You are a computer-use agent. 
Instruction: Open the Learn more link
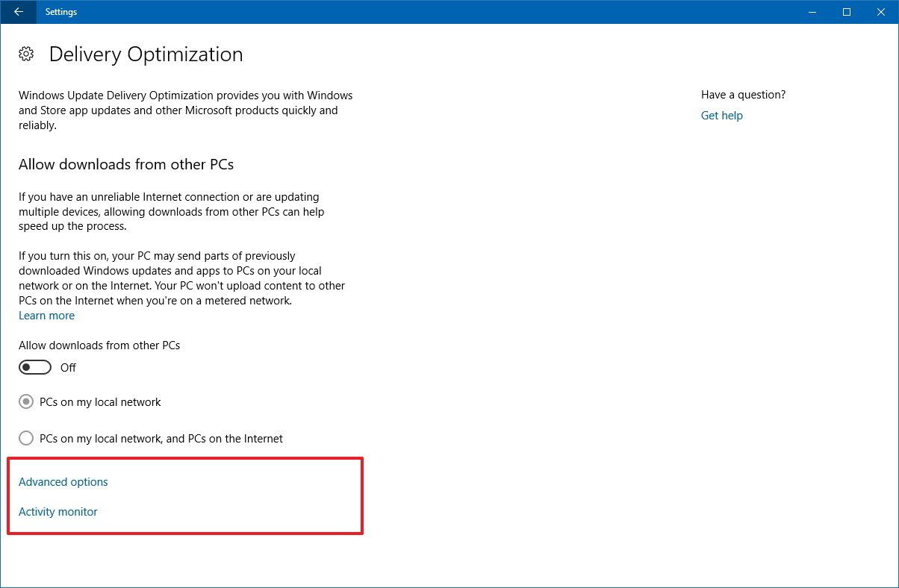[46, 316]
